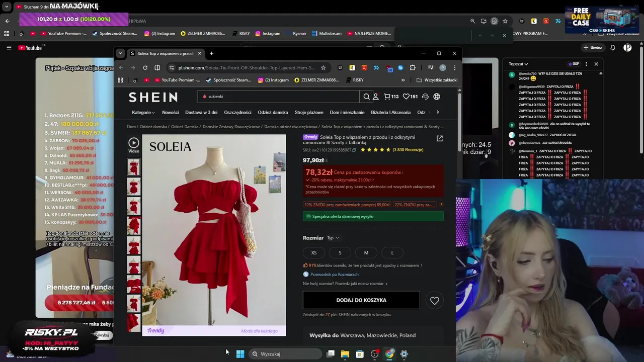Open the 3 830 Recenzje reviews link
The width and height of the screenshot is (644, 362).
tap(408, 150)
